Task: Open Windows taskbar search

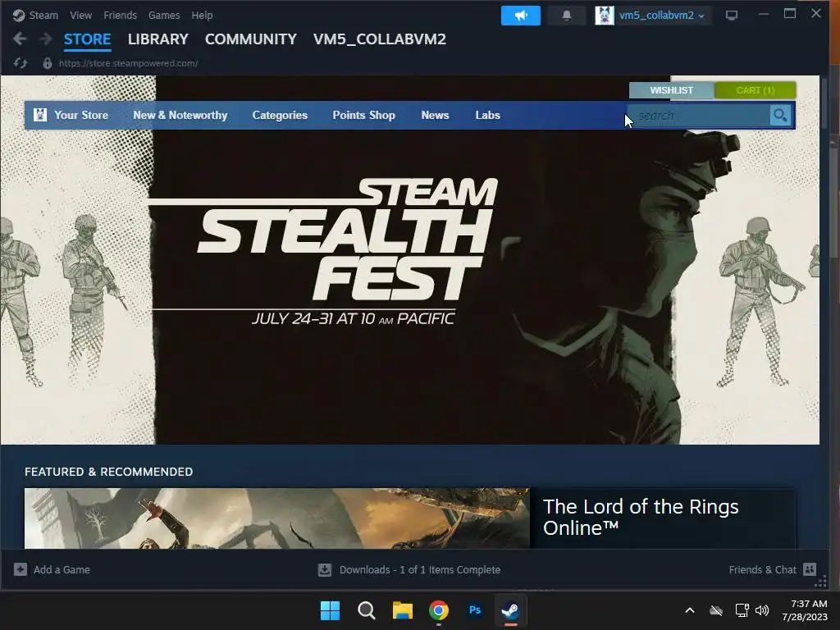Action: [367, 610]
